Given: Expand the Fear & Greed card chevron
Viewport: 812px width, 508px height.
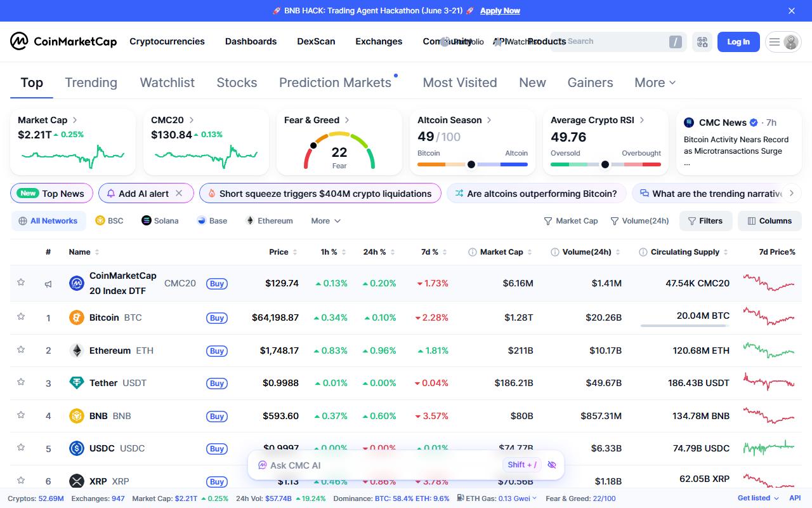Looking at the screenshot, I should (x=347, y=120).
